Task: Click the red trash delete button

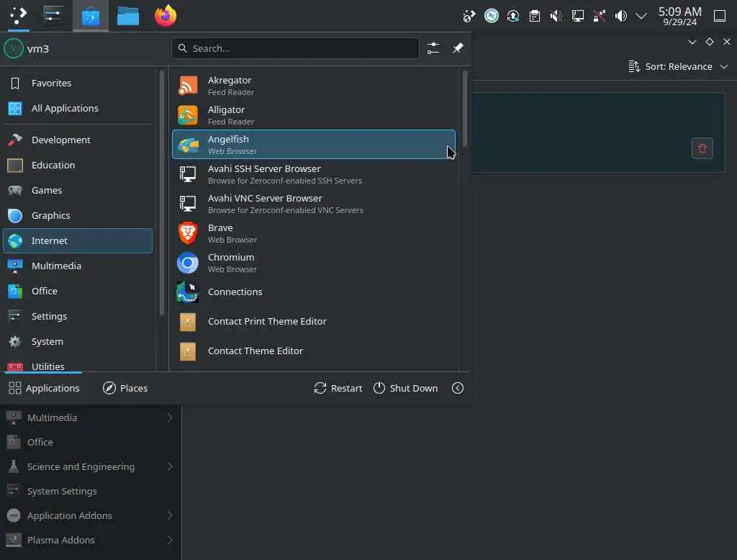Action: pyautogui.click(x=702, y=148)
